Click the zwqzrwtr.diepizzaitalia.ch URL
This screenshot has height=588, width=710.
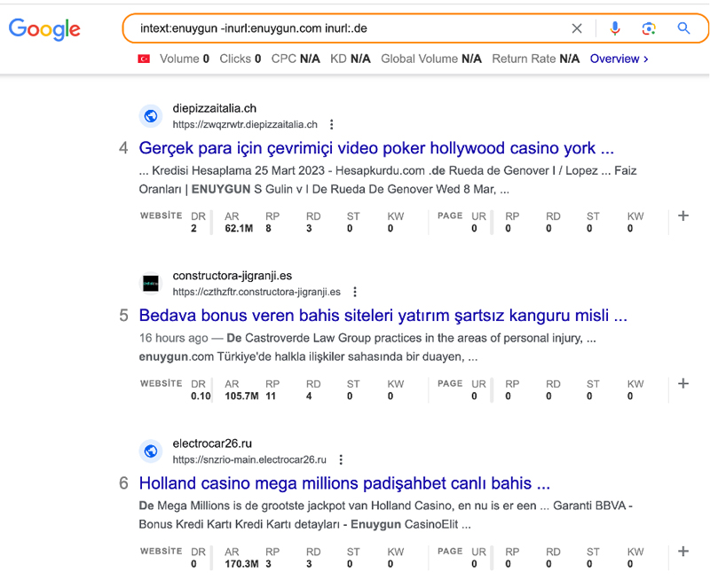pos(245,124)
